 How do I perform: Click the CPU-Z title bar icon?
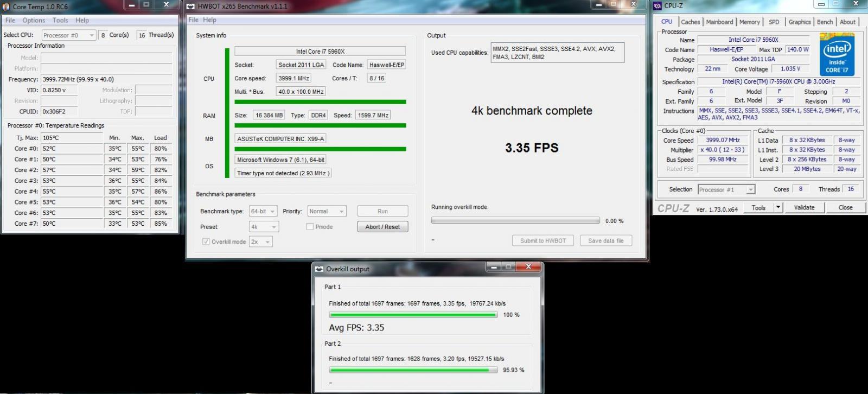click(x=658, y=6)
